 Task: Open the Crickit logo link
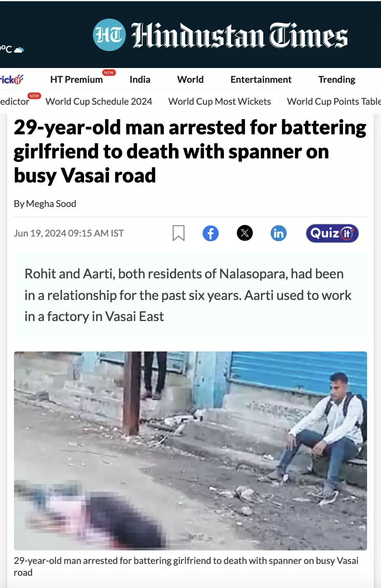coord(11,79)
